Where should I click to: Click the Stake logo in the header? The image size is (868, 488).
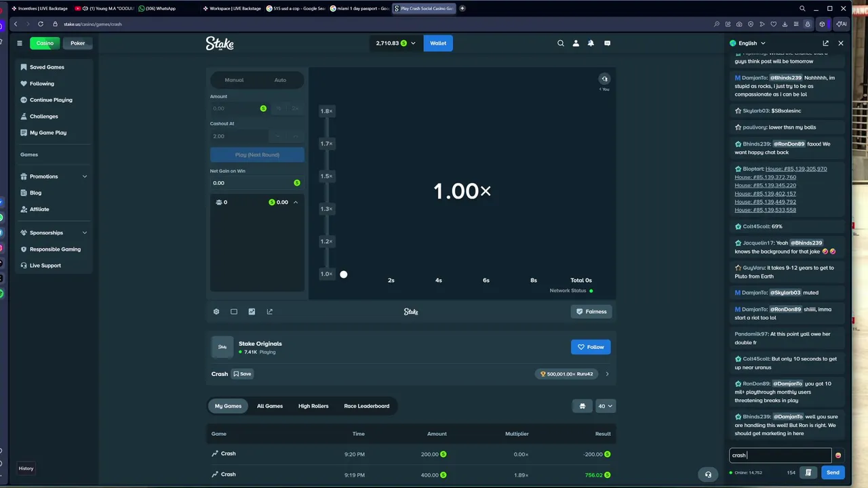(220, 43)
